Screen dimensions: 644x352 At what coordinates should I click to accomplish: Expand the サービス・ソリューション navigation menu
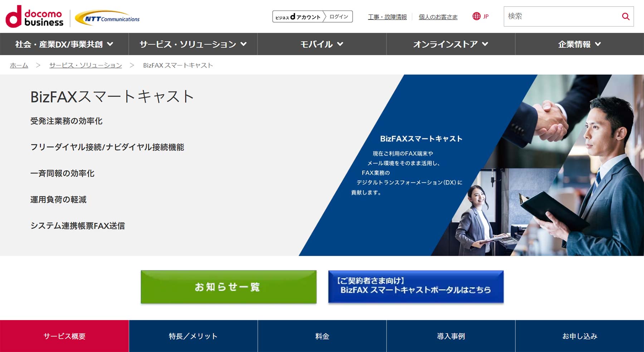tap(193, 44)
